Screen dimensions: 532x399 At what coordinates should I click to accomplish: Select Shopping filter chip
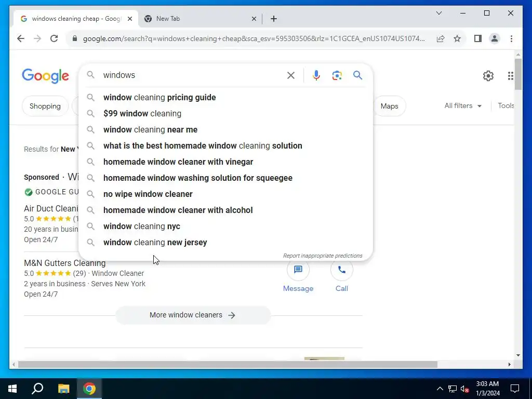[45, 106]
